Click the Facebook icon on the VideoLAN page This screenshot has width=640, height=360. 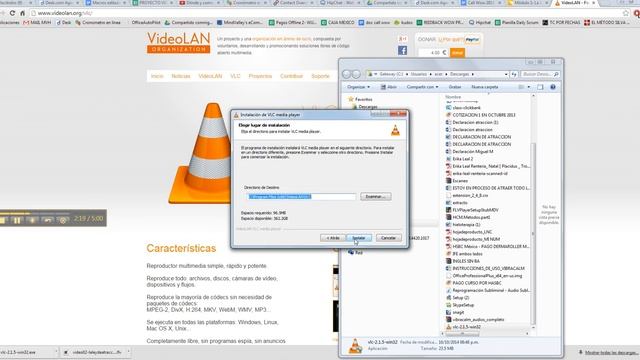point(402,50)
